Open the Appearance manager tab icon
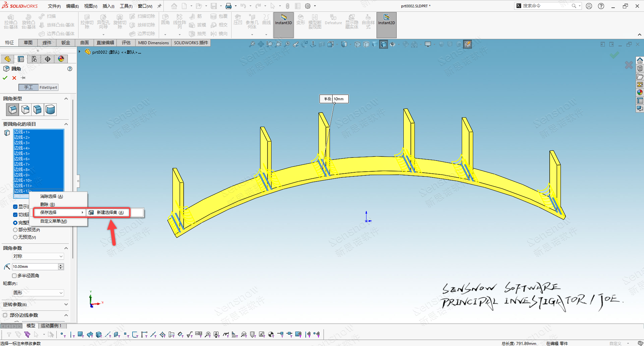Screen dimensions: 644x346 [x=61, y=59]
